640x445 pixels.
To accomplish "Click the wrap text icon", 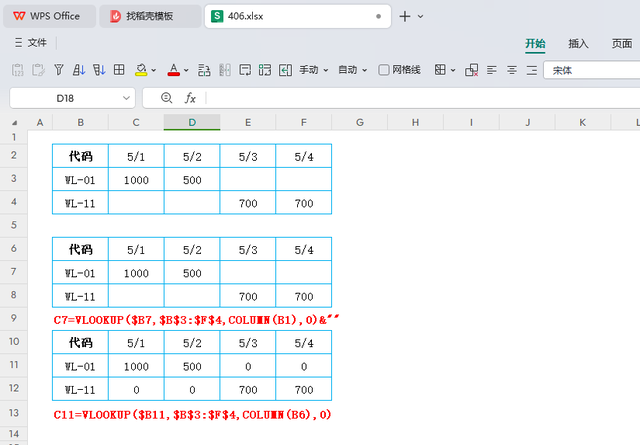I will click(245, 70).
